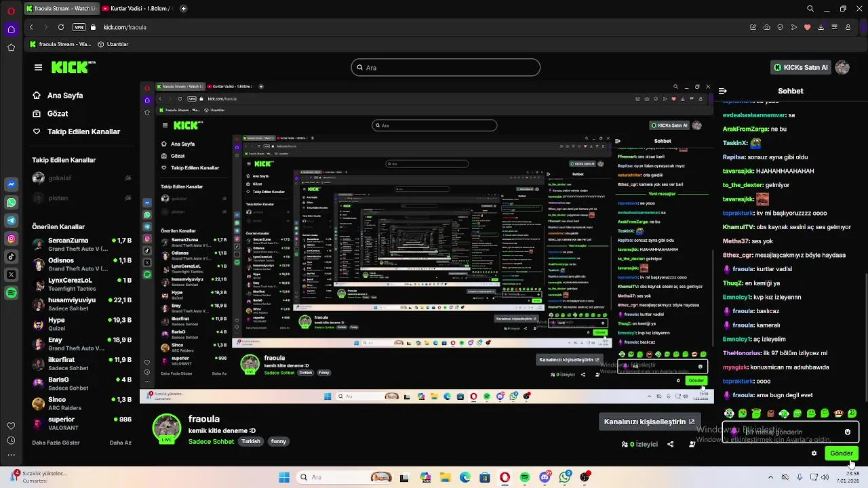
Task: Select first green emote above chat box
Action: (729, 413)
